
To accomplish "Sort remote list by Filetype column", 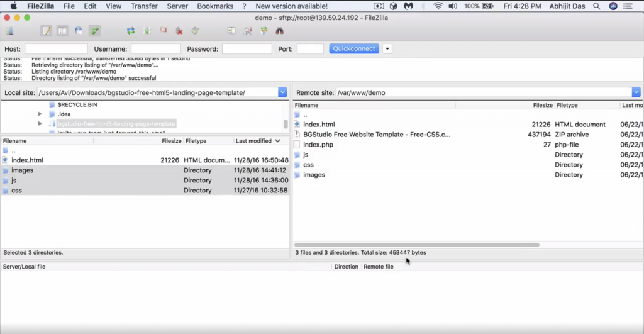I will pos(567,105).
